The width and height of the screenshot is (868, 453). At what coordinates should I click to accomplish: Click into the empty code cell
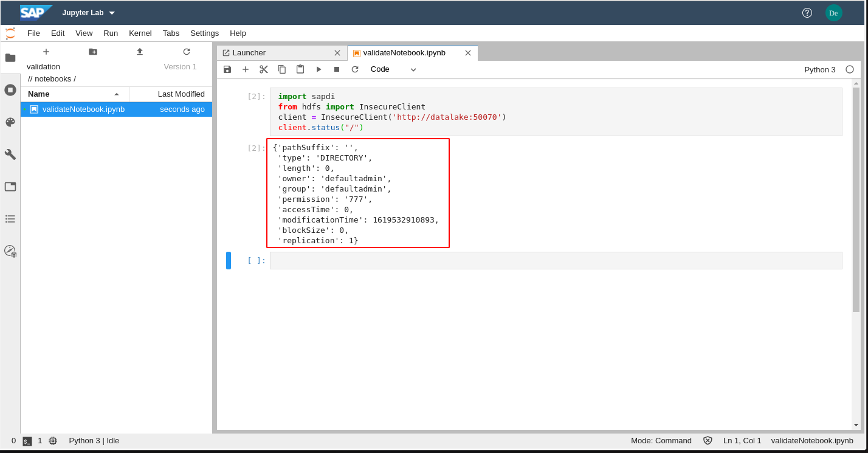click(556, 261)
